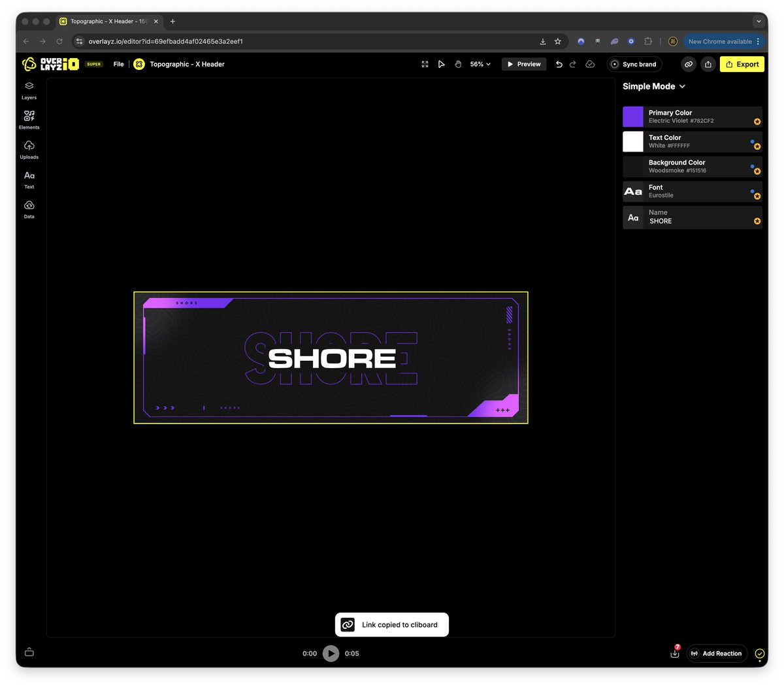Click the Background Color Woodsmoke swatch
The width and height of the screenshot is (784, 687).
pyautogui.click(x=633, y=167)
